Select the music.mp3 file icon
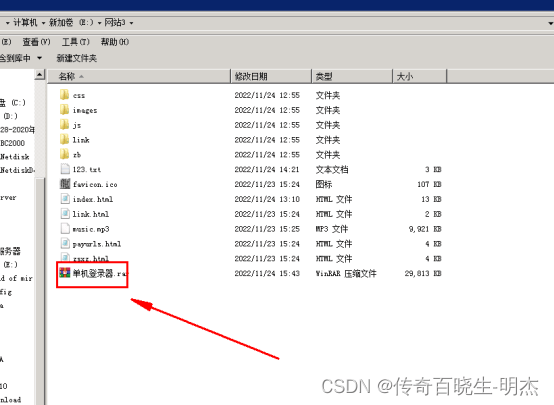The image size is (554, 405). tap(65, 228)
